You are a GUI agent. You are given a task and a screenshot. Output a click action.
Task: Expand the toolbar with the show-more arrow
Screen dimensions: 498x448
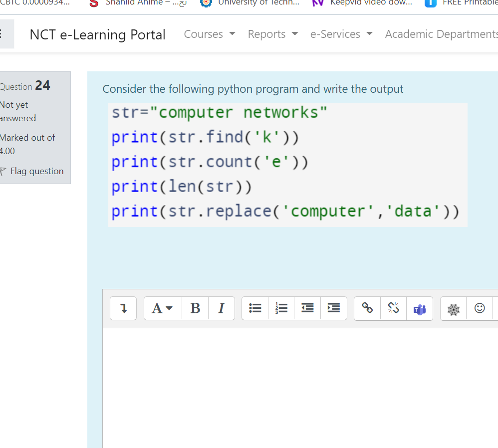pos(123,308)
